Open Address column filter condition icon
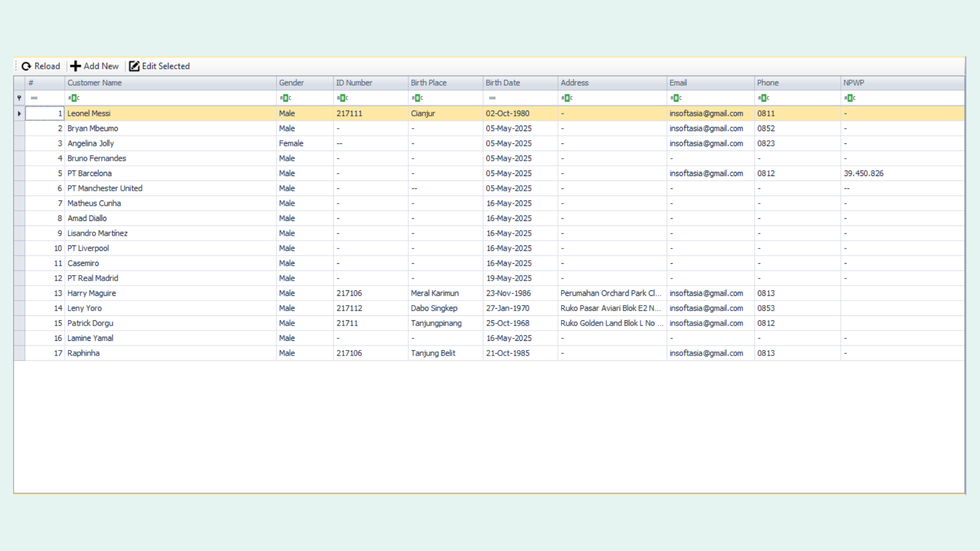The width and height of the screenshot is (980, 551). (x=567, y=98)
